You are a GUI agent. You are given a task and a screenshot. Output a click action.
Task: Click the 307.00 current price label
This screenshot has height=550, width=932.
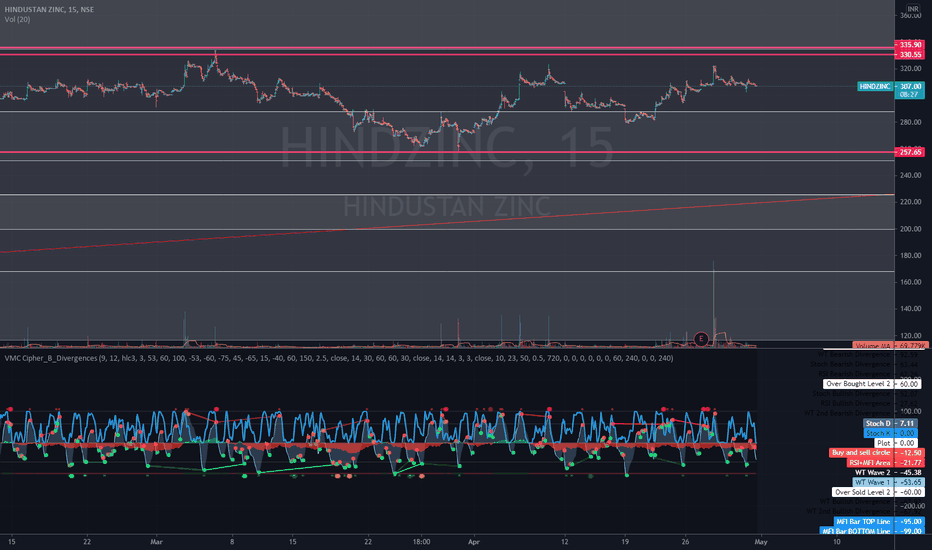[909, 86]
